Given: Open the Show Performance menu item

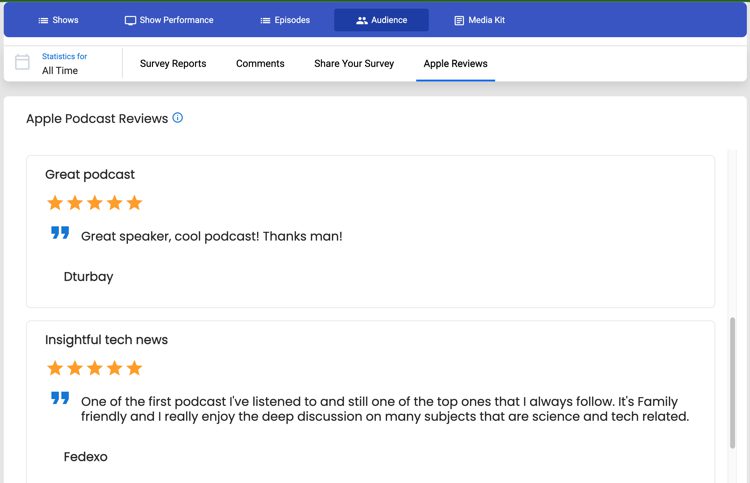Looking at the screenshot, I should click(x=169, y=20).
